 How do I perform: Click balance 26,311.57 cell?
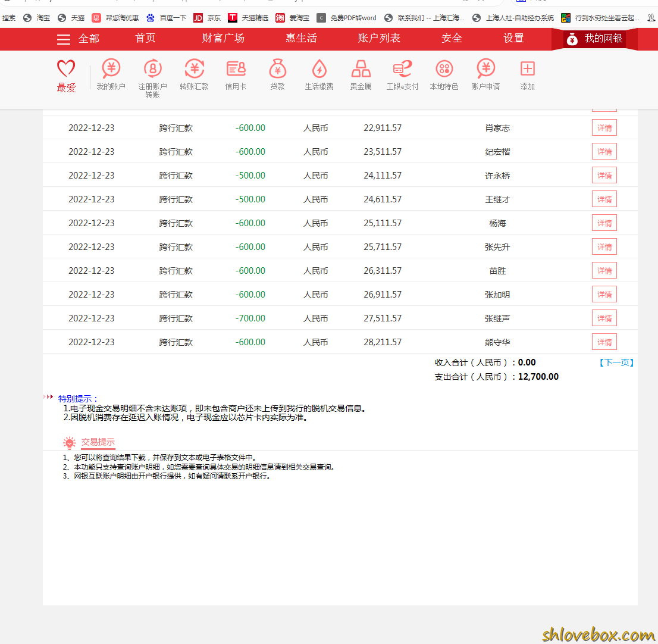pyautogui.click(x=383, y=271)
